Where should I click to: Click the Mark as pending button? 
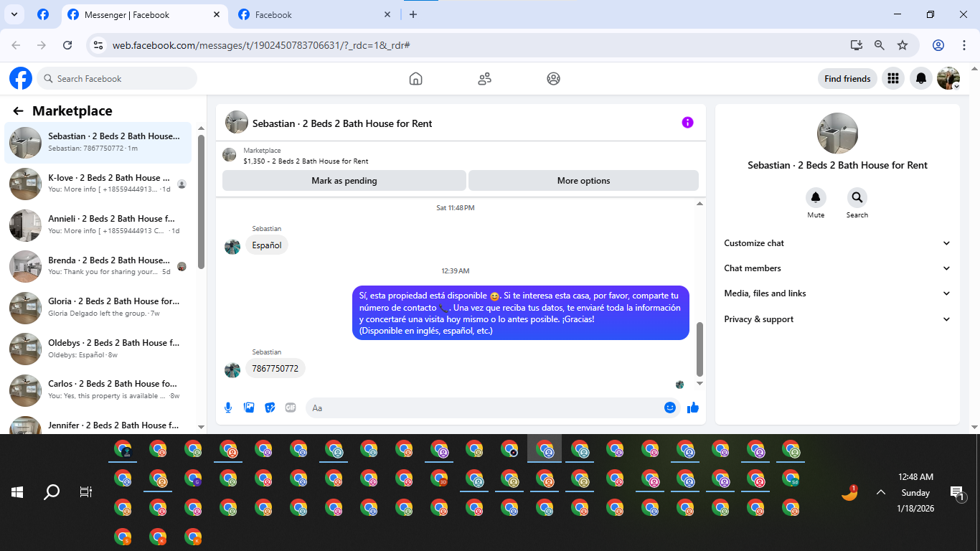coord(344,181)
